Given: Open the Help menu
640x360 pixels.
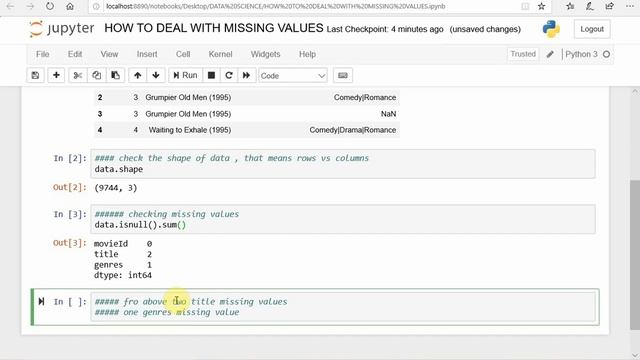Looking at the screenshot, I should pyautogui.click(x=307, y=54).
